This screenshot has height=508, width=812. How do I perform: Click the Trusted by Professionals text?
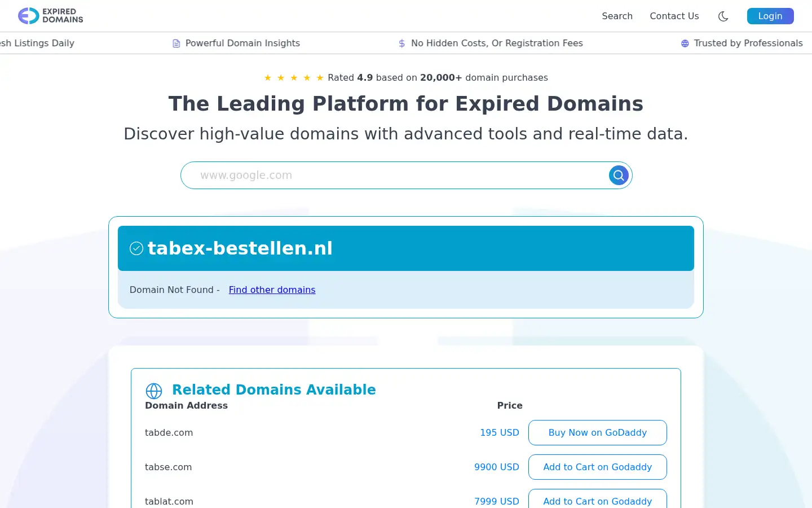pyautogui.click(x=748, y=43)
